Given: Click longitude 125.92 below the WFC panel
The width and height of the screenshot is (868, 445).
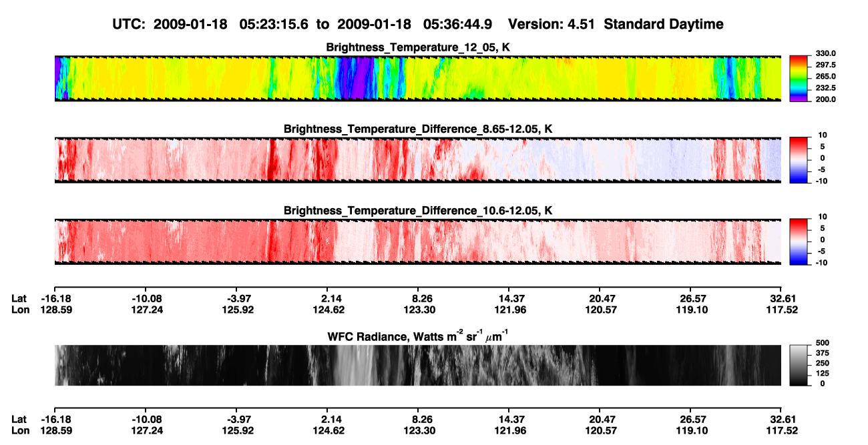Looking at the screenshot, I should tap(237, 430).
